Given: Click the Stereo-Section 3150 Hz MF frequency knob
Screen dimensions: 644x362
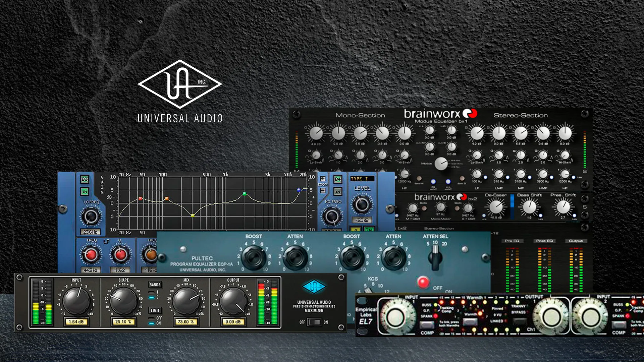Looking at the screenshot, I should (x=521, y=174).
